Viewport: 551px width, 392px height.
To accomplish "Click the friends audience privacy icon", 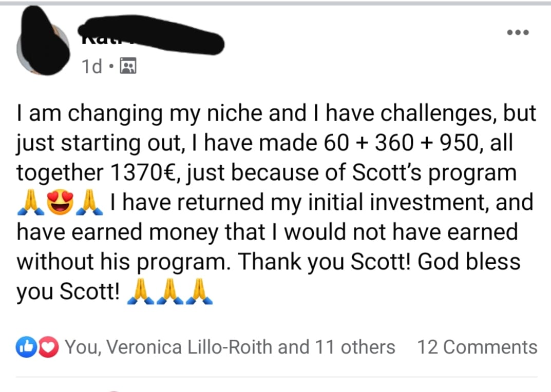I will [x=127, y=66].
